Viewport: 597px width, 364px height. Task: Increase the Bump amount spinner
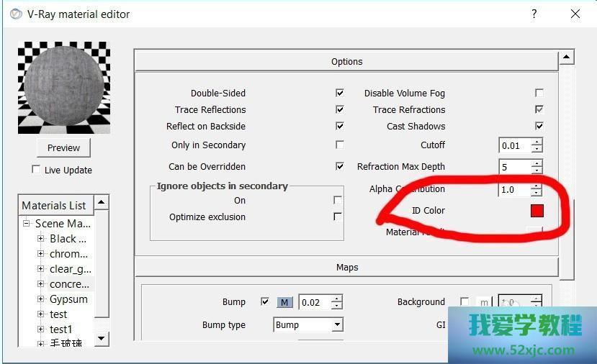(336, 299)
